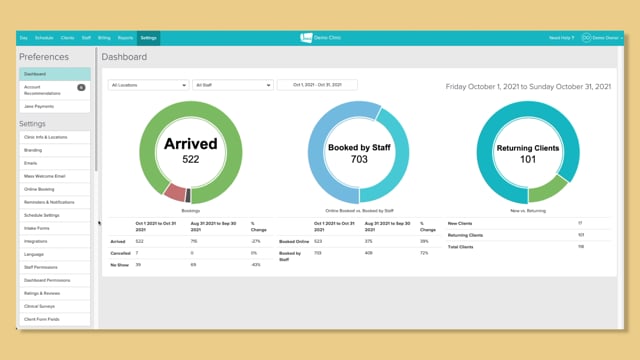
Task: Open Client Form Fields settings
Action: (55, 319)
